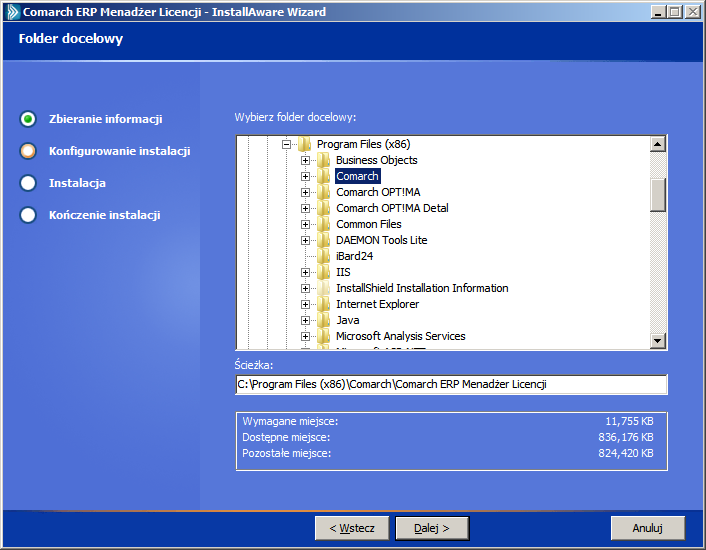Screen dimensions: 706x550
Task: Select the IIS folder label
Action: pos(343,272)
